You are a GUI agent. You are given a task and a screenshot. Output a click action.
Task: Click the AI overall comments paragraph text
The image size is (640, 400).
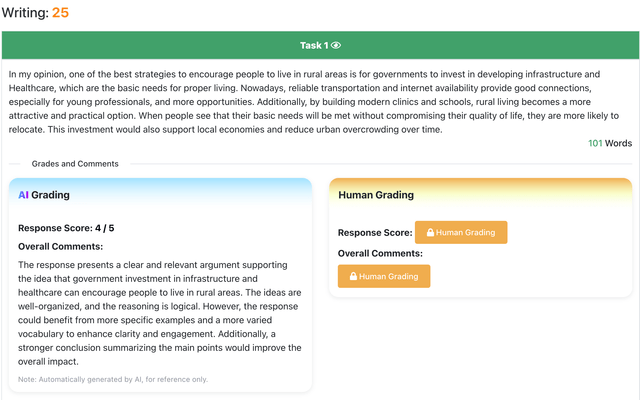[160, 313]
